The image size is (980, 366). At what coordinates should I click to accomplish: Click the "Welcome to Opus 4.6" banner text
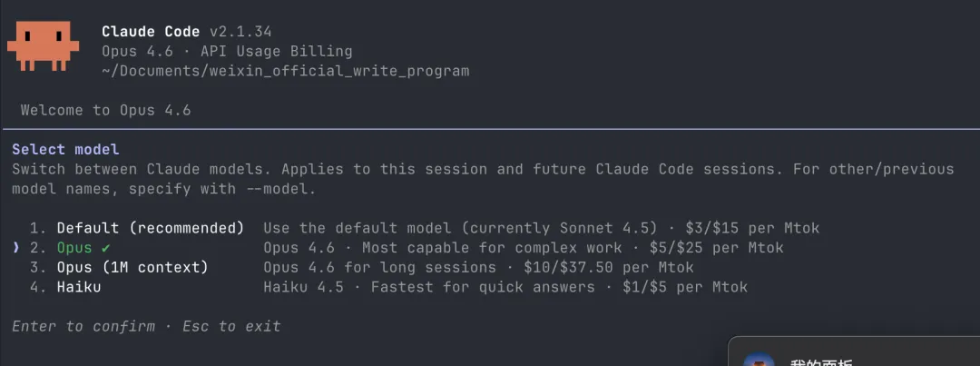coord(105,111)
